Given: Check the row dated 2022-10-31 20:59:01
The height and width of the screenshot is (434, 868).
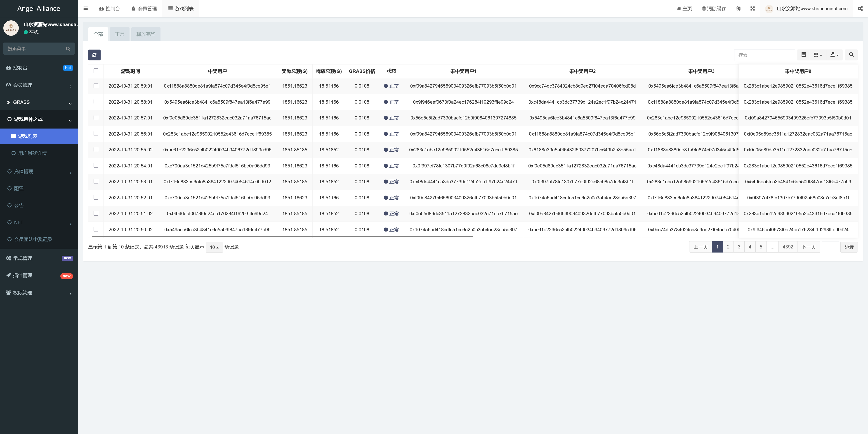Looking at the screenshot, I should 96,86.
